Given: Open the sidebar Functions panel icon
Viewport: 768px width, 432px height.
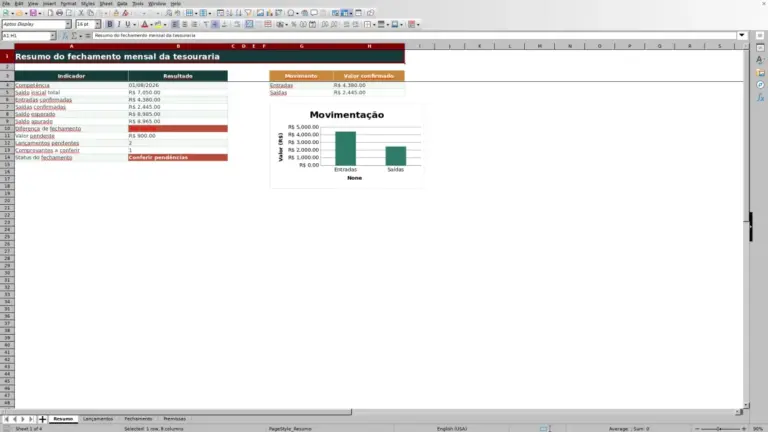Looking at the screenshot, I should (760, 97).
